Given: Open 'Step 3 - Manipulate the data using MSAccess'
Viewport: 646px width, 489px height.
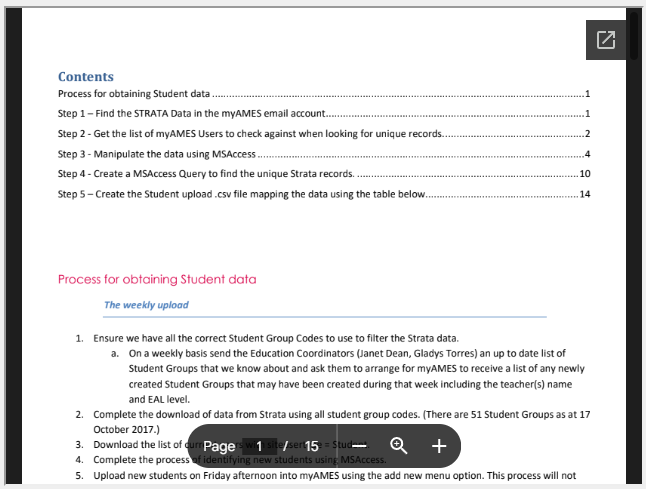Looking at the screenshot, I should tap(157, 154).
